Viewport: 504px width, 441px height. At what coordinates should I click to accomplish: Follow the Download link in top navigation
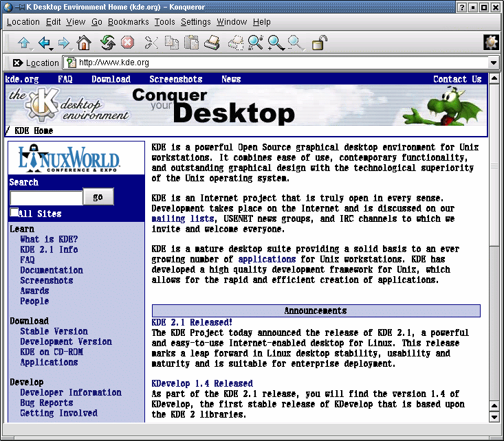pyautogui.click(x=111, y=79)
